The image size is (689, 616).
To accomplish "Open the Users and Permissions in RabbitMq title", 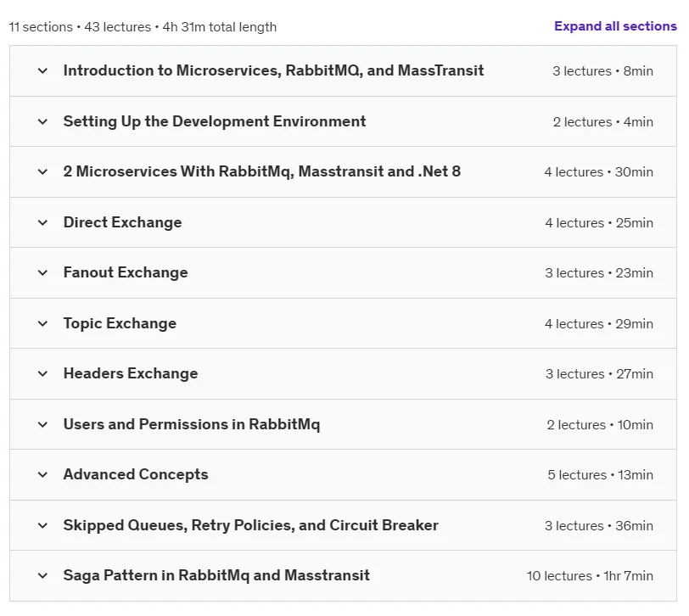I will (x=192, y=424).
